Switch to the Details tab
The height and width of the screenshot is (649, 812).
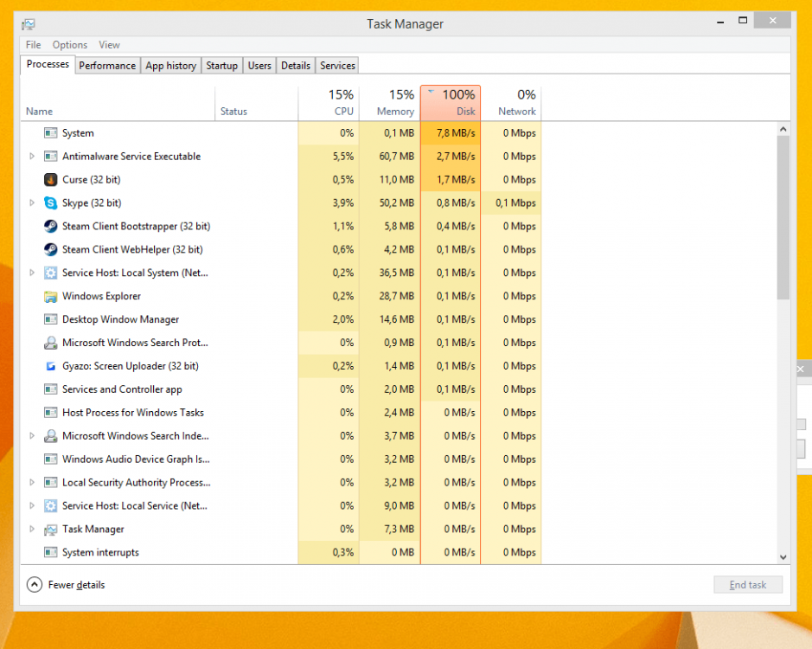[x=296, y=66]
